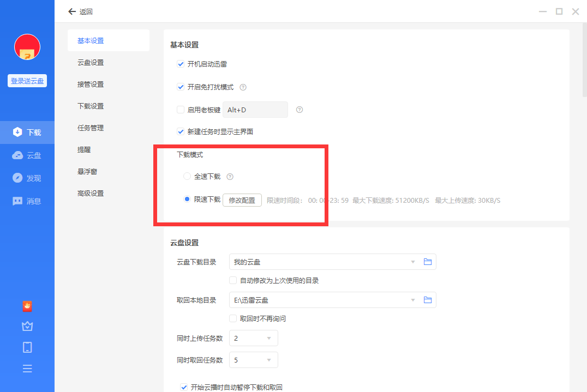Viewport: 587px width, 392px height.
Task: Select the 全速下载 radio button
Action: [x=187, y=177]
